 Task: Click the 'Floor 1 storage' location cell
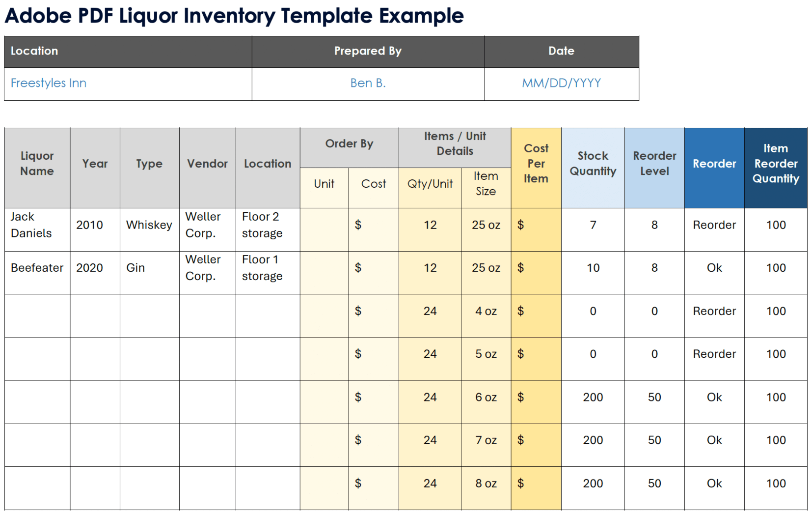(268, 273)
